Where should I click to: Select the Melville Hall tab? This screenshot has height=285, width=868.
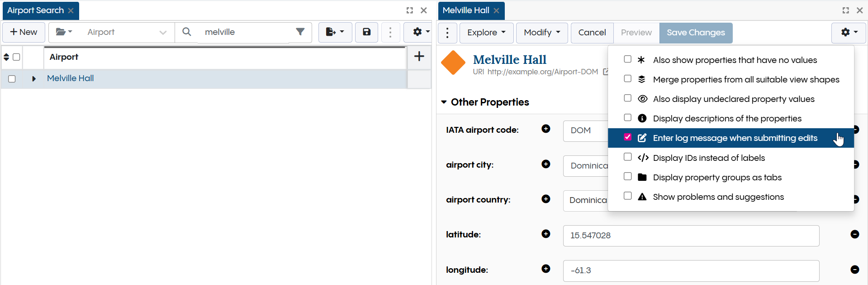coord(467,10)
